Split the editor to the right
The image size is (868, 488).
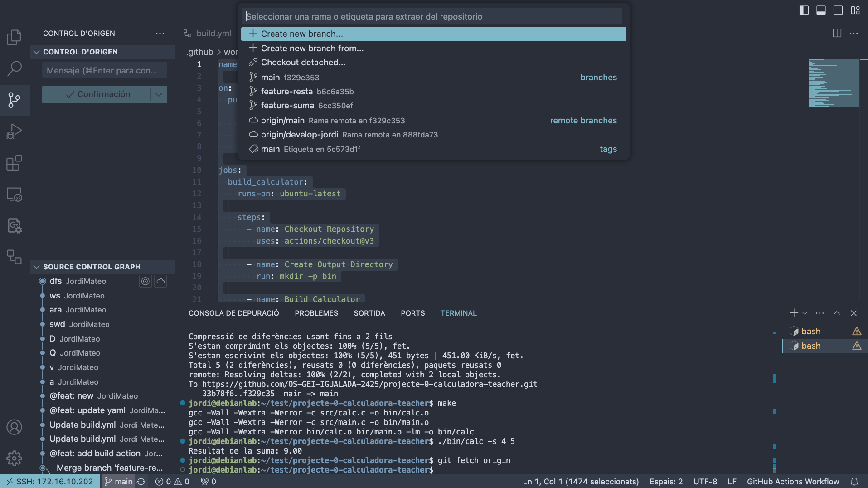pos(837,33)
